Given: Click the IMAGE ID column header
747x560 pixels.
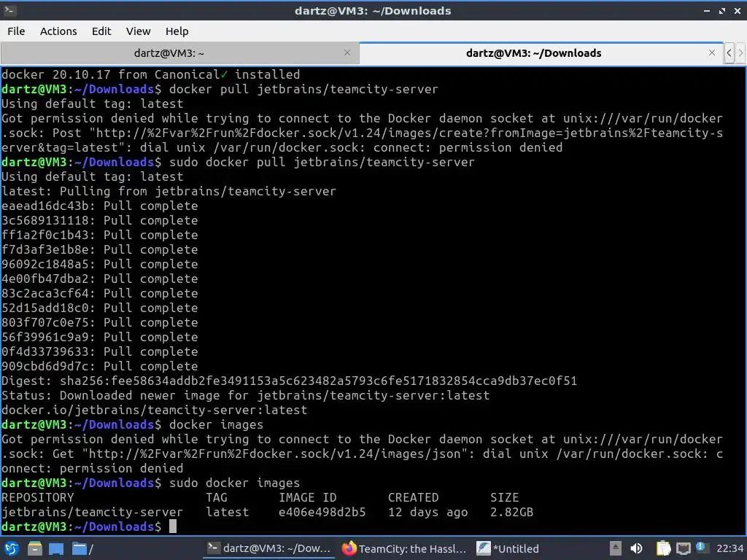Looking at the screenshot, I should point(308,497).
